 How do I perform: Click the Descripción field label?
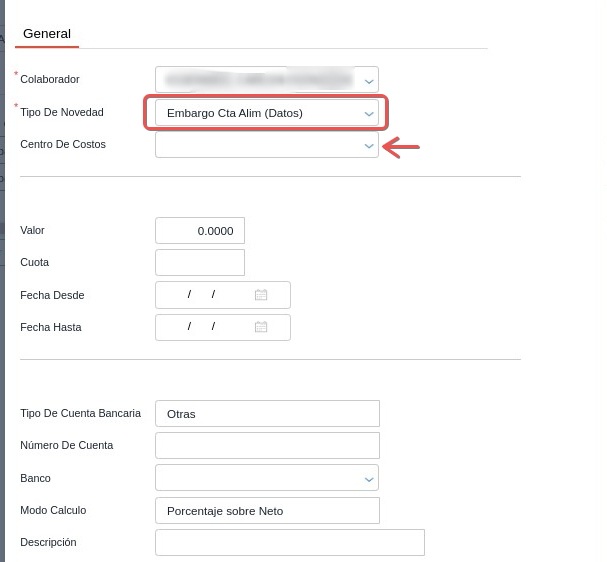[x=48, y=542]
